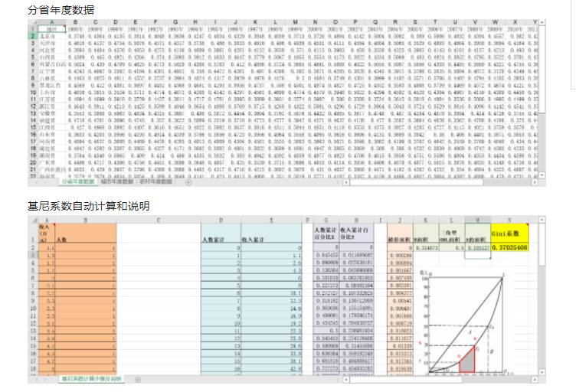Click horizontal scroll-left arrow of Gini sheet

point(346,380)
